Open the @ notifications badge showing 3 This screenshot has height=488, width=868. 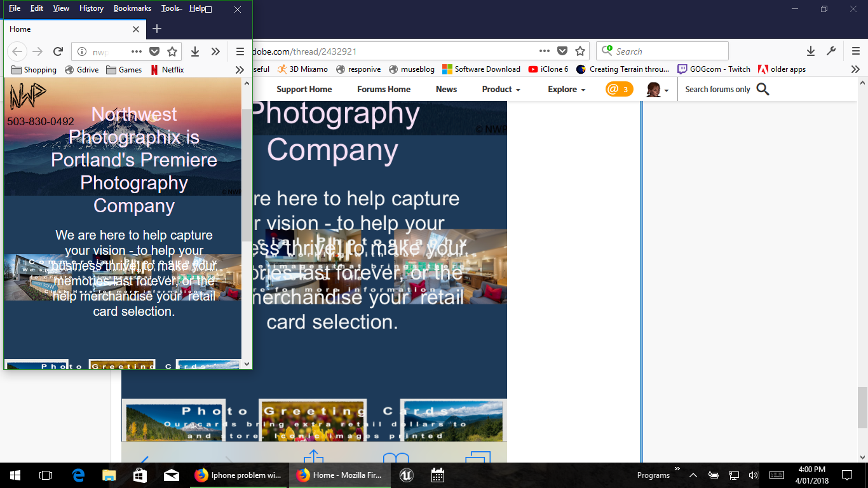(620, 89)
